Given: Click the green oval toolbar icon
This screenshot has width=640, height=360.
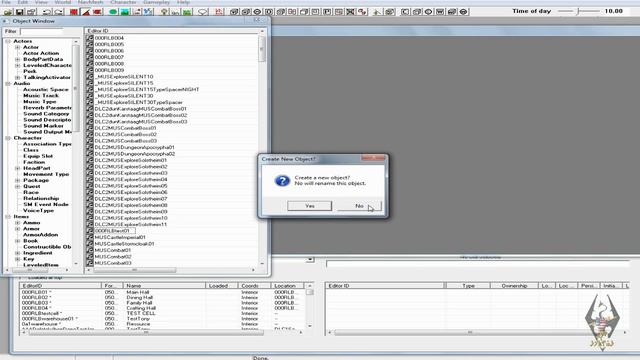Looking at the screenshot, I should pyautogui.click(x=113, y=12).
